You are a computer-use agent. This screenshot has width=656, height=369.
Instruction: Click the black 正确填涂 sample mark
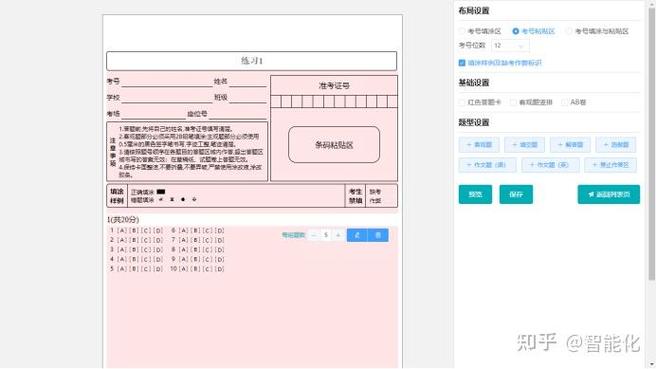pyautogui.click(x=161, y=192)
